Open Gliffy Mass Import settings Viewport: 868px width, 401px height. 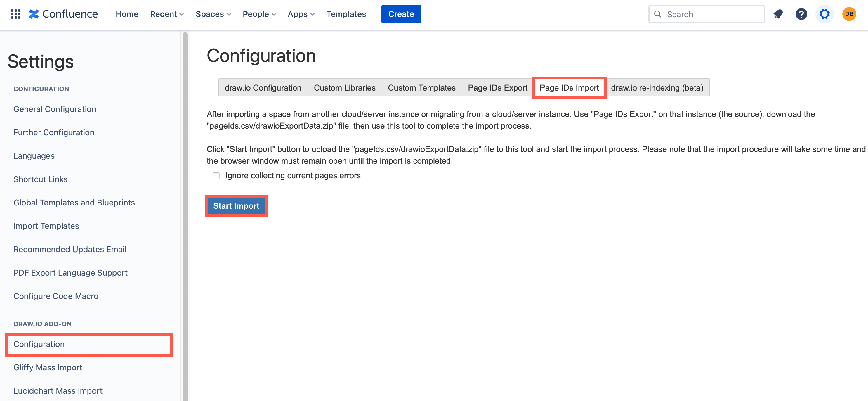48,367
